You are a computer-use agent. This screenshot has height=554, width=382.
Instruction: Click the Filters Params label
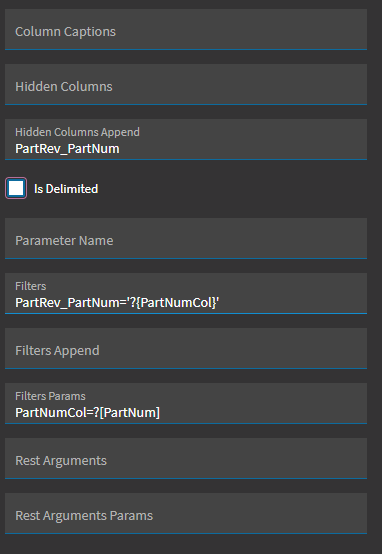click(x=50, y=396)
